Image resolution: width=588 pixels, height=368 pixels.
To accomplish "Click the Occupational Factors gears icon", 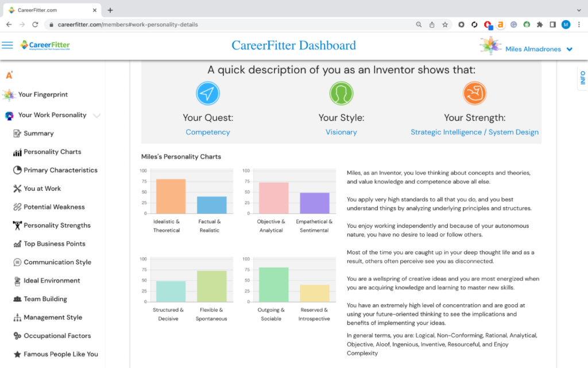I will [17, 336].
